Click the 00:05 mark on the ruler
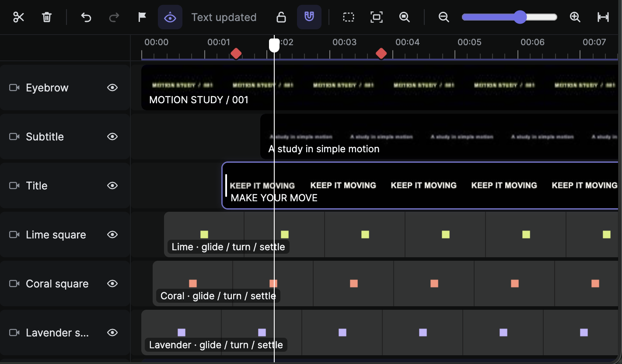The height and width of the screenshot is (364, 622). 469,42
